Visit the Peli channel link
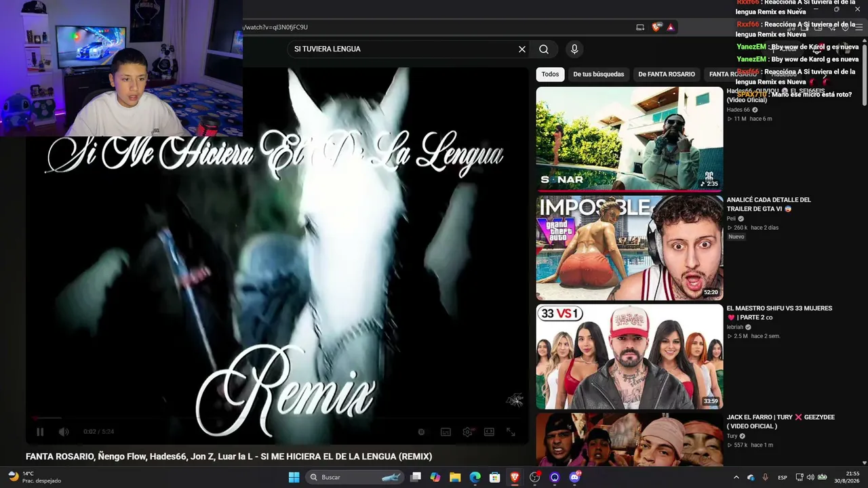 731,219
